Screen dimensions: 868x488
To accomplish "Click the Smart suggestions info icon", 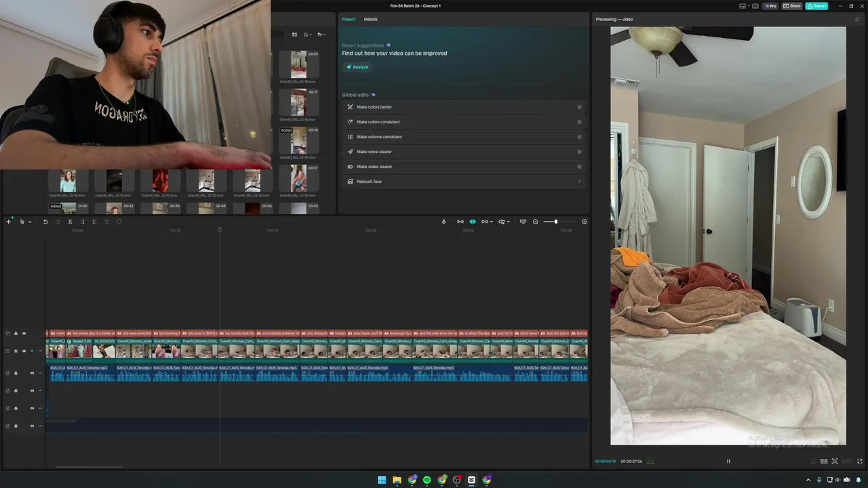I will click(389, 45).
